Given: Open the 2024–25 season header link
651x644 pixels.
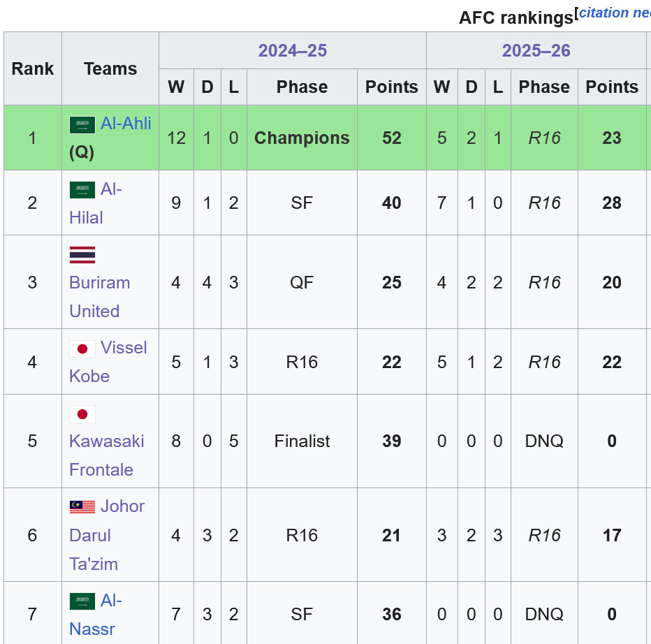Looking at the screenshot, I should (x=292, y=50).
